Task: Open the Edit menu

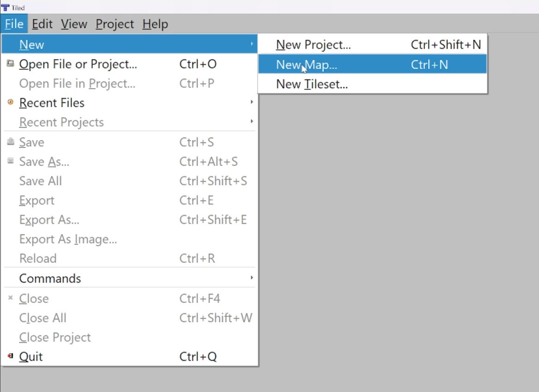Action: coord(42,24)
